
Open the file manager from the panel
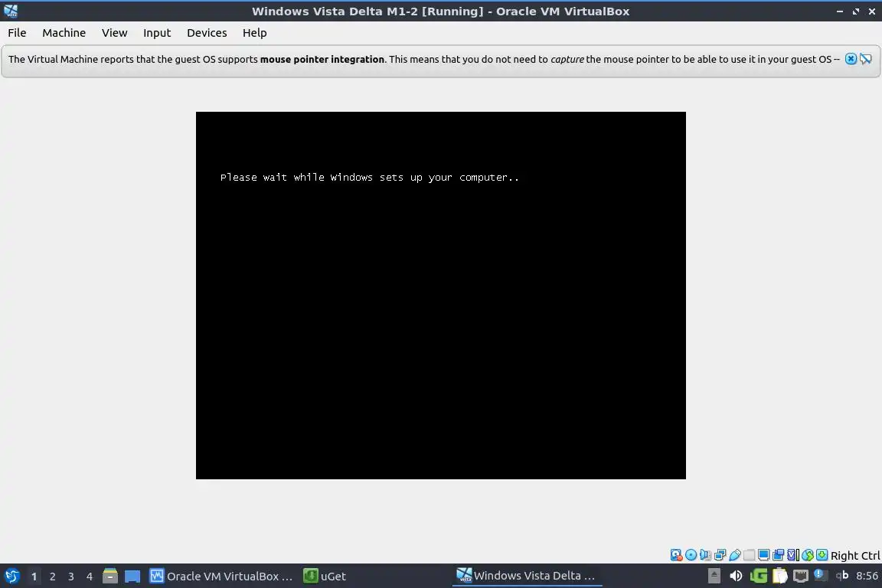(x=110, y=576)
